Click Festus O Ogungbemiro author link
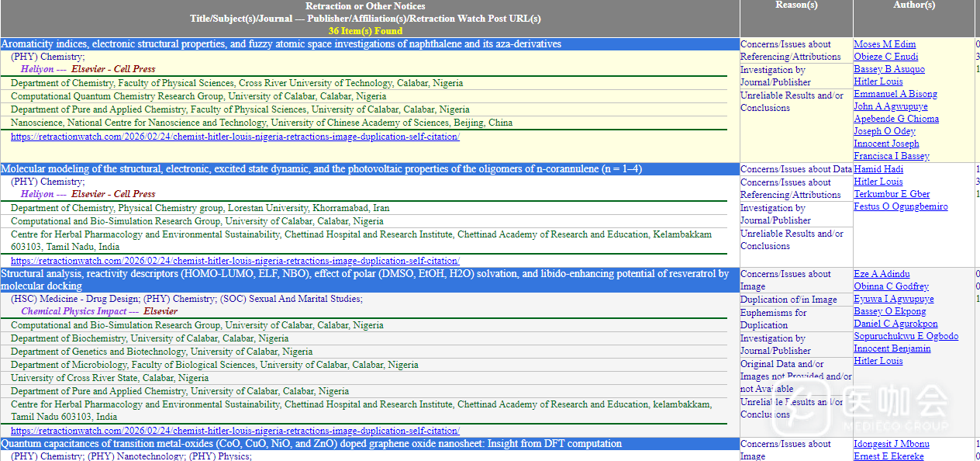 (x=900, y=206)
